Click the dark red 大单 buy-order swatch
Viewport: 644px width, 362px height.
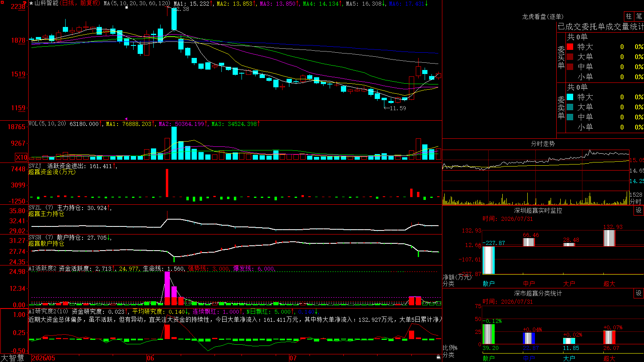570,57
